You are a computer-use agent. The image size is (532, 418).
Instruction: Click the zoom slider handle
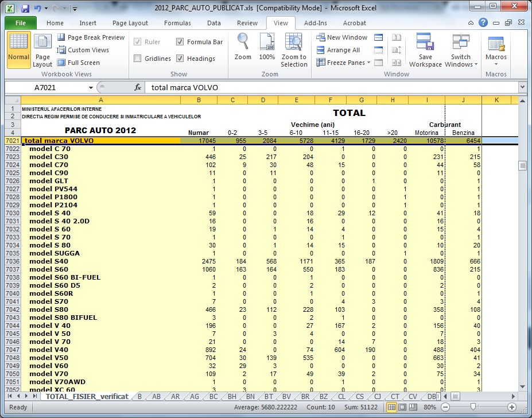[473, 407]
